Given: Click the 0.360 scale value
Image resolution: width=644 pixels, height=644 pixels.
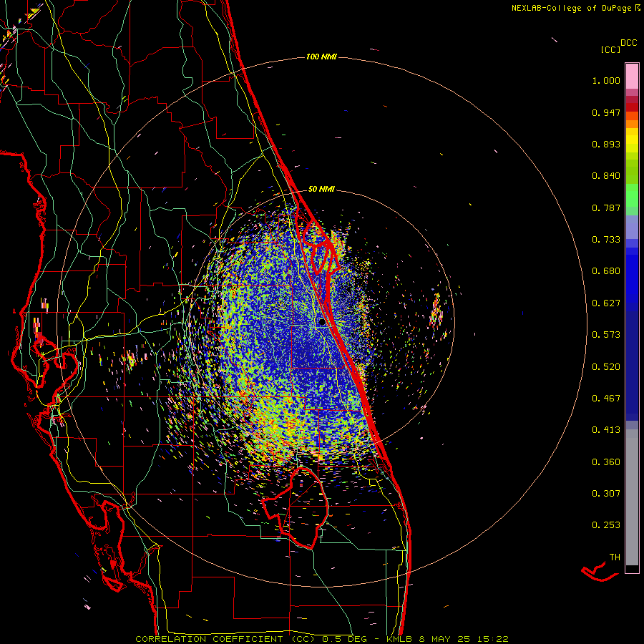Looking at the screenshot, I should (x=606, y=462).
